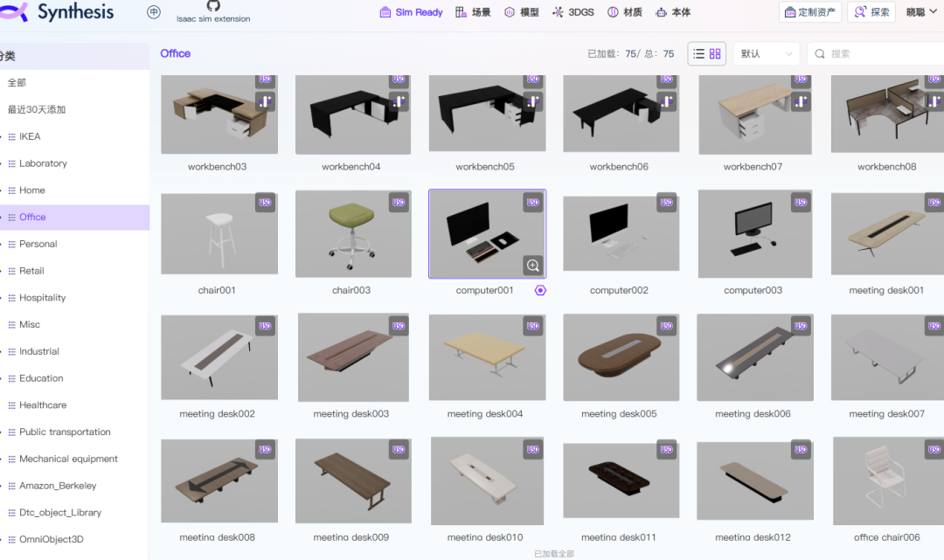This screenshot has width=944, height=560.
Task: Expand the IKEA category
Action: [x=30, y=136]
